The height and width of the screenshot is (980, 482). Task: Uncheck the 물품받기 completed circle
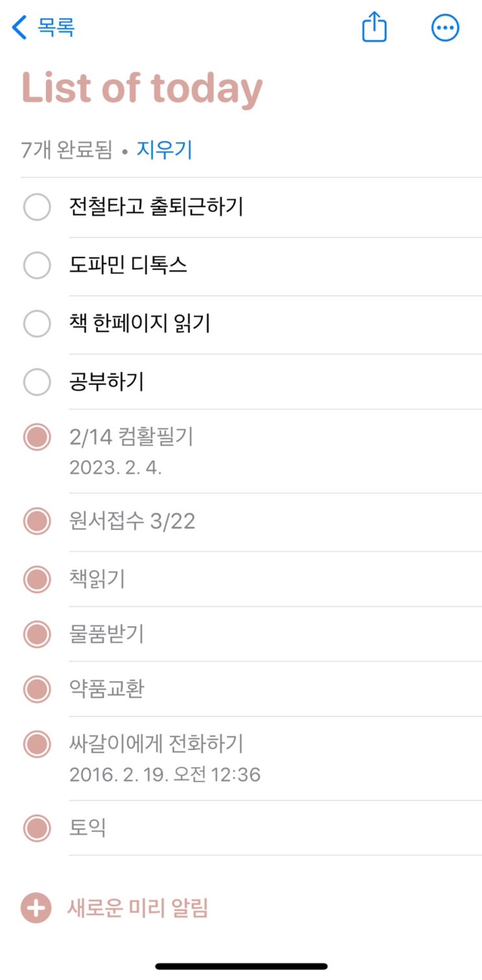click(x=37, y=634)
